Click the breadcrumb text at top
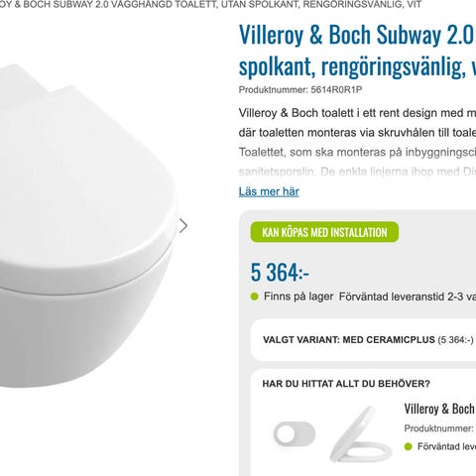 pos(210,5)
